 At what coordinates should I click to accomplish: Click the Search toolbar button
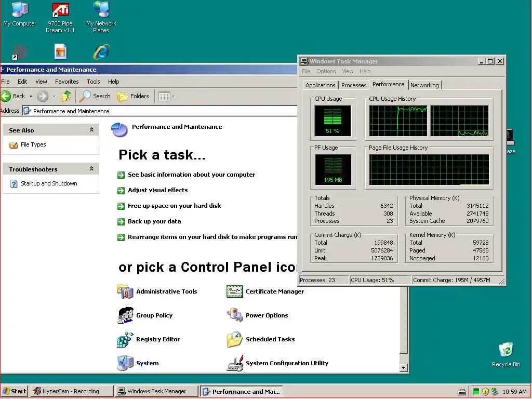pos(95,96)
